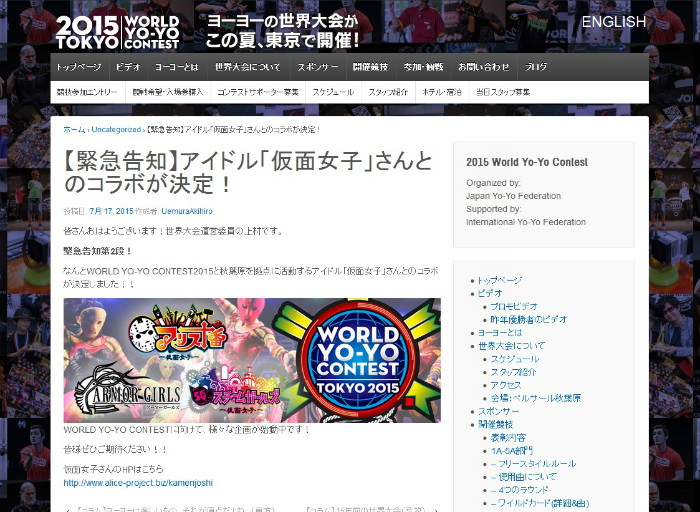The height and width of the screenshot is (512, 700).
Task: Click the article headline 【緊急告知】アイドル「仮面女子」
Action: tap(249, 173)
